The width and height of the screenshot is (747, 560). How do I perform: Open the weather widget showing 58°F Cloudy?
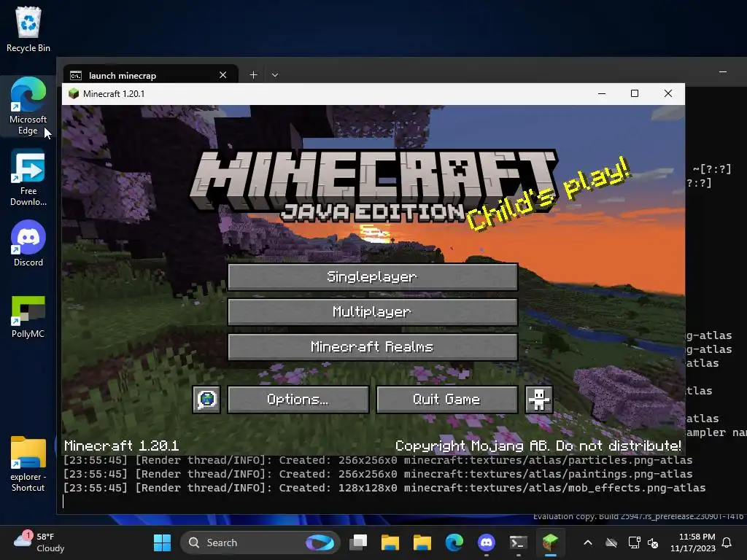39,542
